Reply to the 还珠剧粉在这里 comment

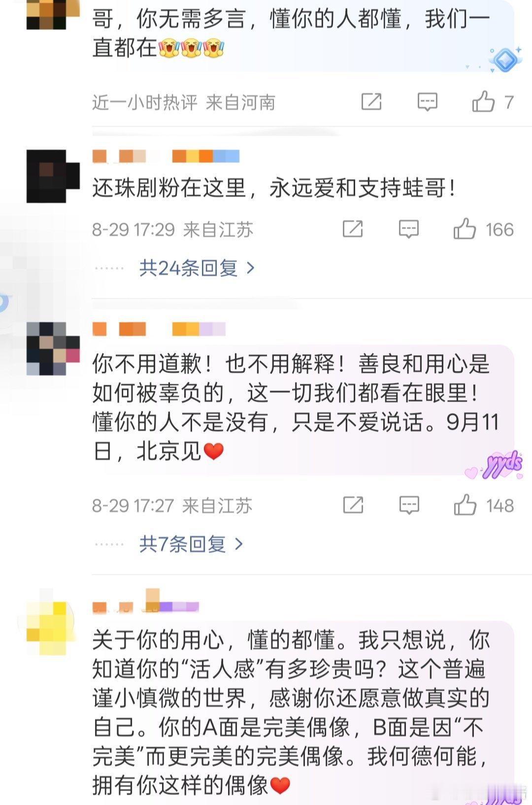409,229
